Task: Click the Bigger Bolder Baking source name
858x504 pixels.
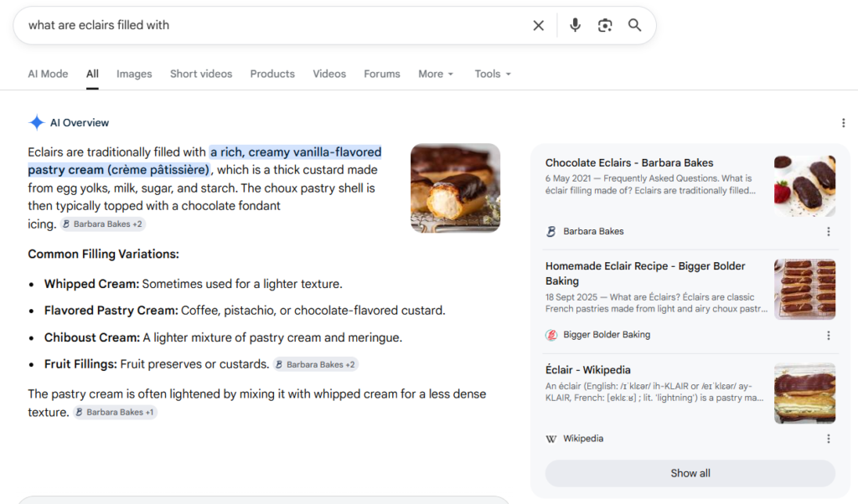Action: click(x=607, y=335)
